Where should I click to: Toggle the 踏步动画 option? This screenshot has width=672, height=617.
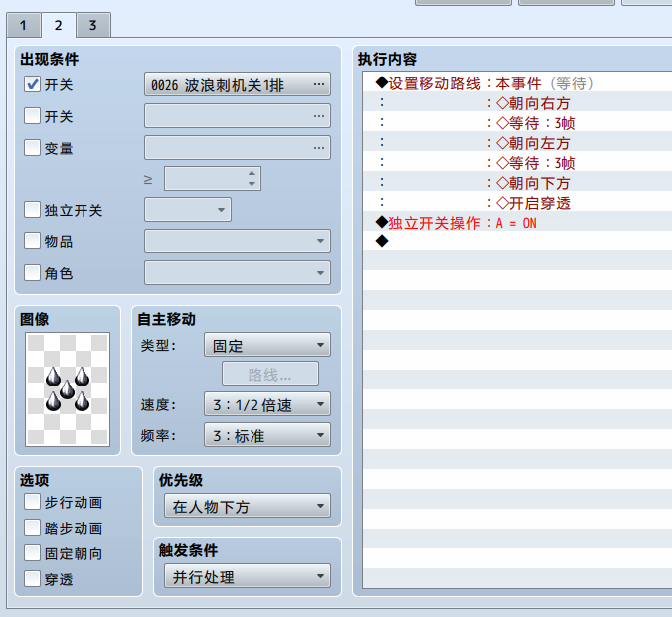tap(32, 528)
